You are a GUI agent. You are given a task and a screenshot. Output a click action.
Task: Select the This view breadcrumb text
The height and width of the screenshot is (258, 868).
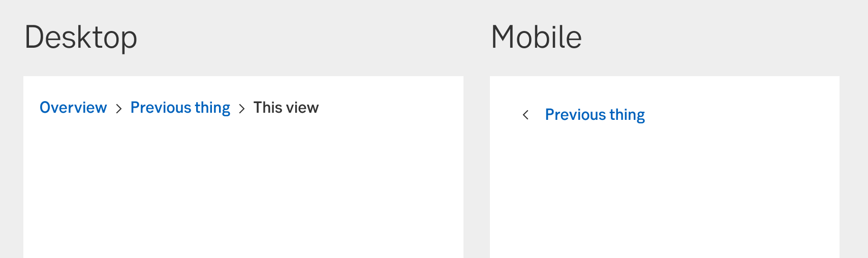286,108
